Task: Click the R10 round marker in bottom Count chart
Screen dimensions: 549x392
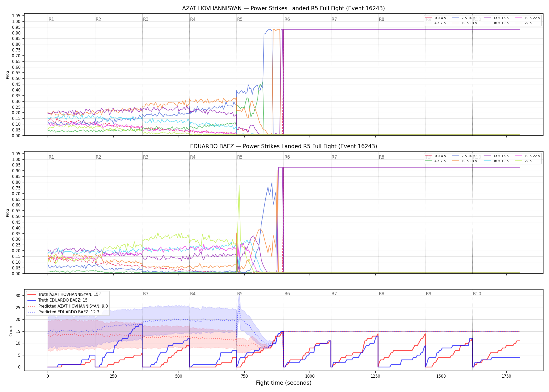Action: tap(477, 294)
